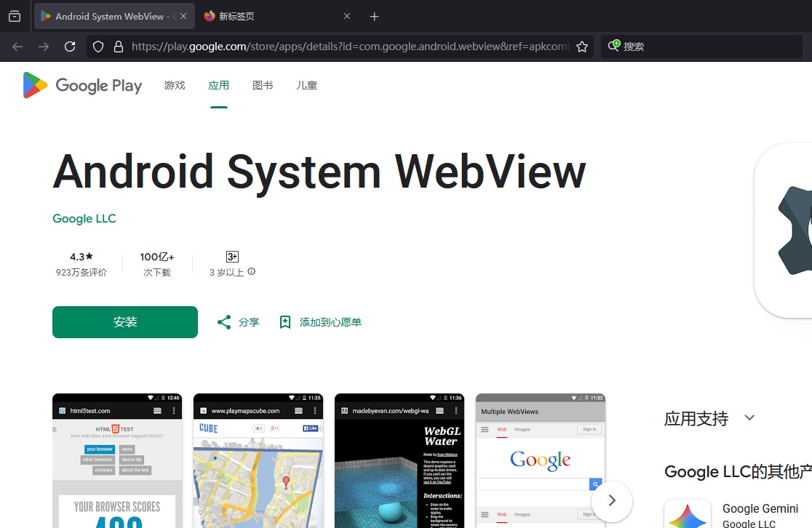Viewport: 812px width, 528px height.
Task: Open the 游戏 section
Action: tap(175, 85)
